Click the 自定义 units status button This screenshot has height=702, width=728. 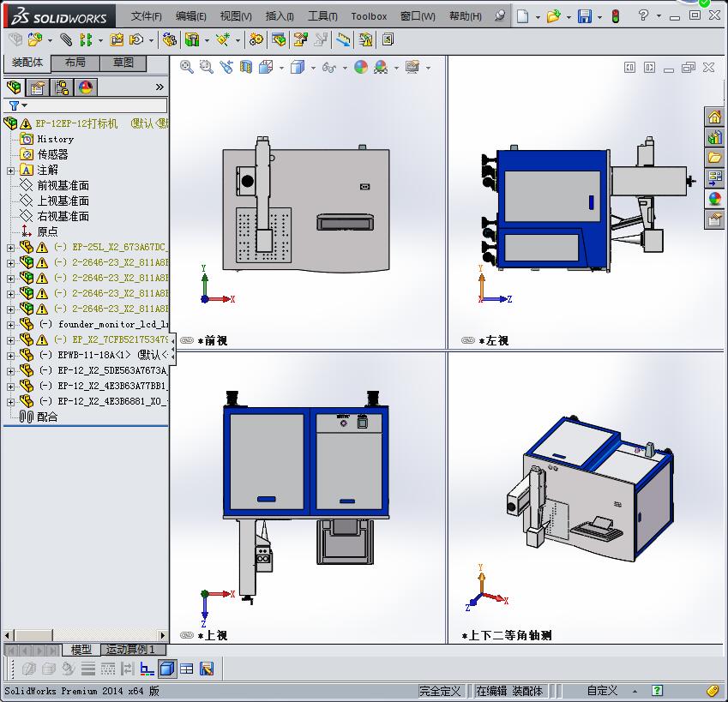click(602, 691)
